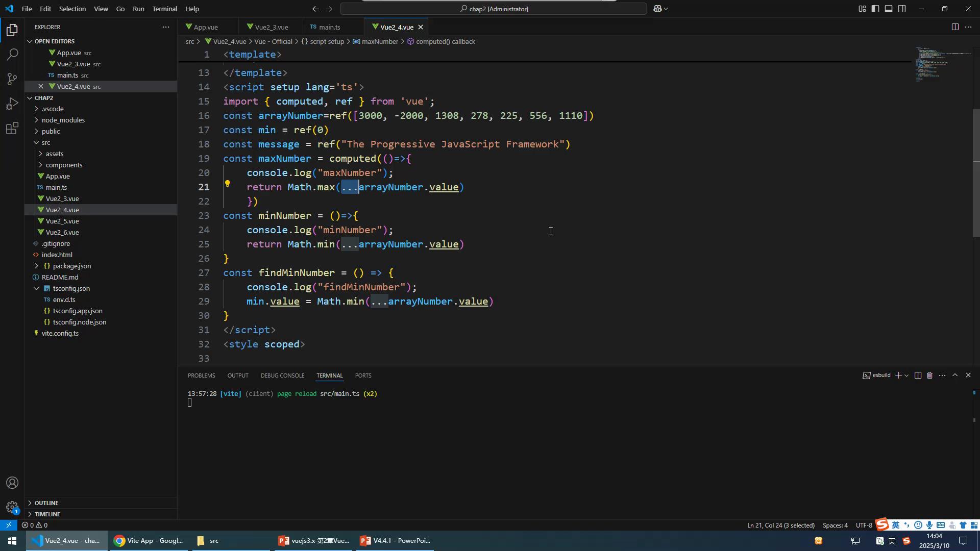This screenshot has height=551, width=980.
Task: Expand the OUTLINE section
Action: [x=46, y=503]
